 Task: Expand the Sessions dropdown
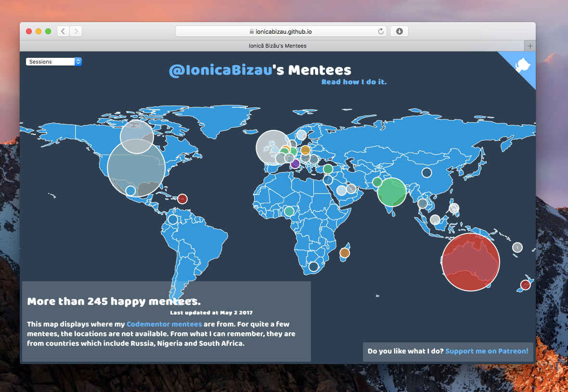tap(53, 62)
